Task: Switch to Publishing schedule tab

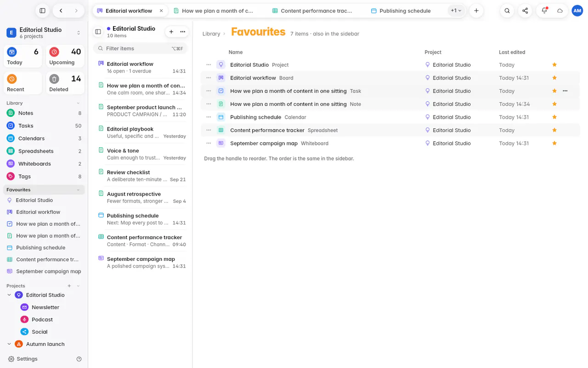Action: 405,11
